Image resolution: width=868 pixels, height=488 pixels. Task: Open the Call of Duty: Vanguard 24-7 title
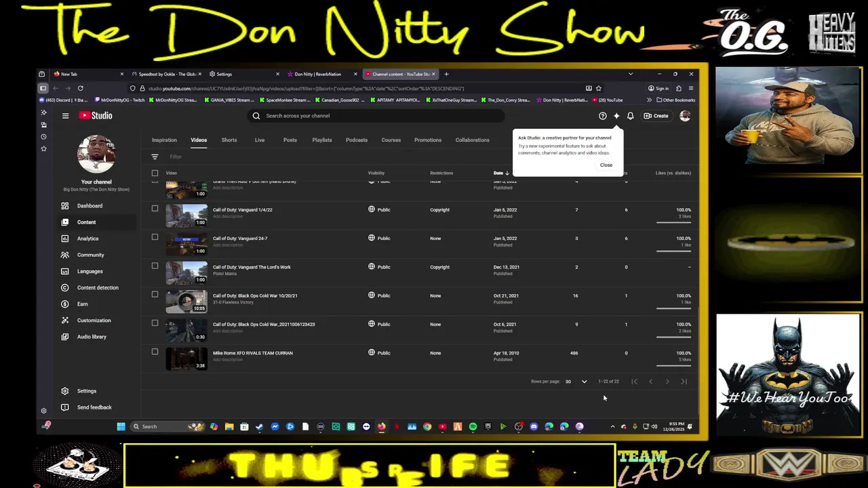[240, 239]
